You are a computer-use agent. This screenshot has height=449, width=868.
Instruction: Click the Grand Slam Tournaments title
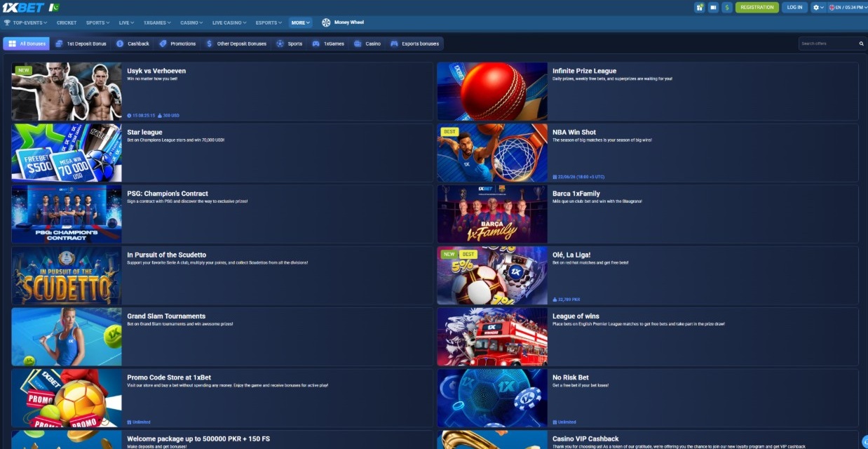(x=166, y=316)
